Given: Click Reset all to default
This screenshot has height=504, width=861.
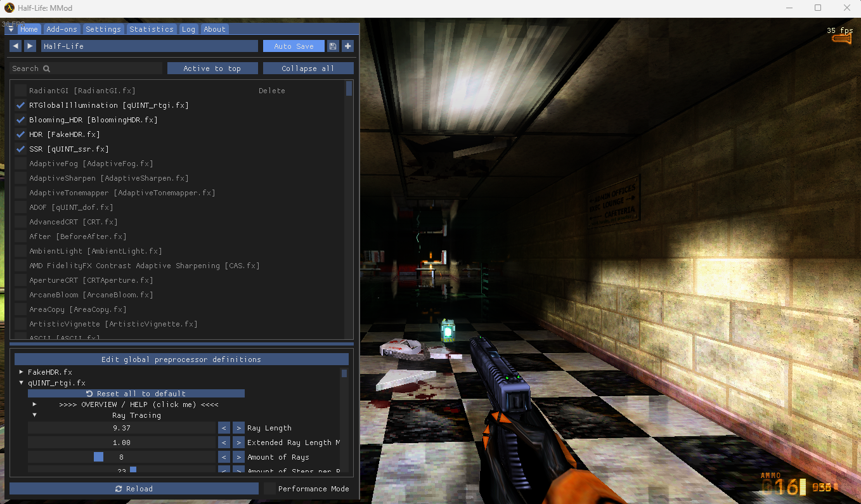Looking at the screenshot, I should (x=136, y=394).
